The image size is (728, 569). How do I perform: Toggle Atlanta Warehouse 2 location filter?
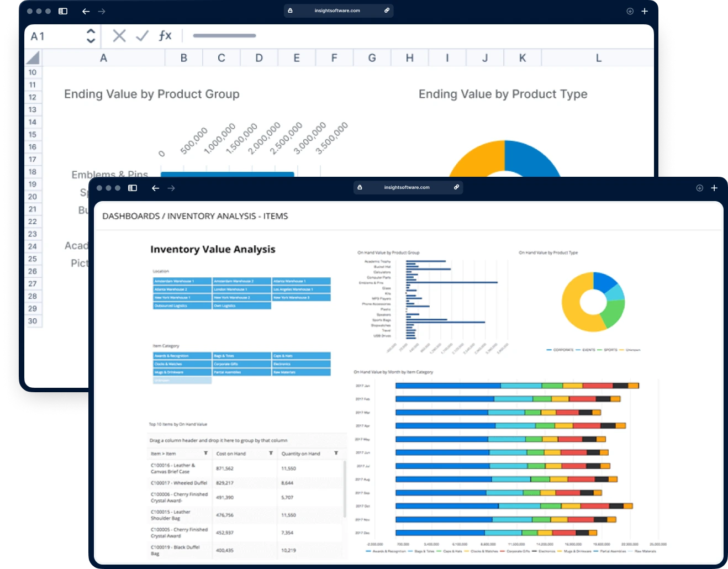coord(182,289)
